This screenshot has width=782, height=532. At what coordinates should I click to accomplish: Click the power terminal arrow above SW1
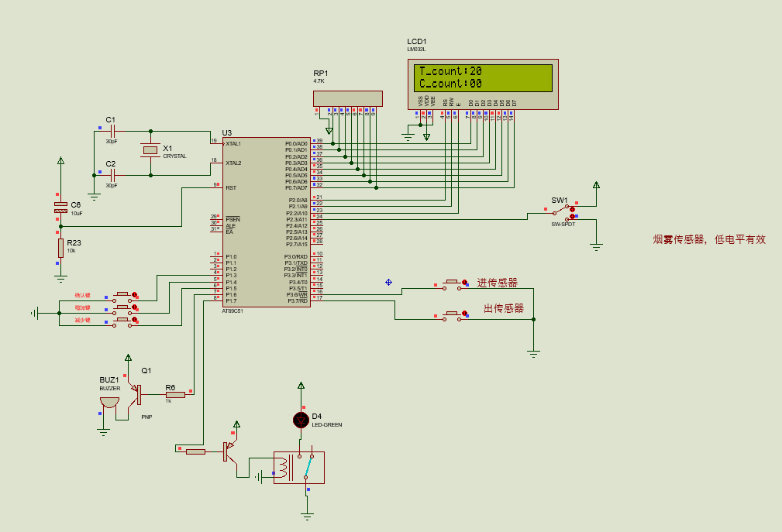coord(597,185)
